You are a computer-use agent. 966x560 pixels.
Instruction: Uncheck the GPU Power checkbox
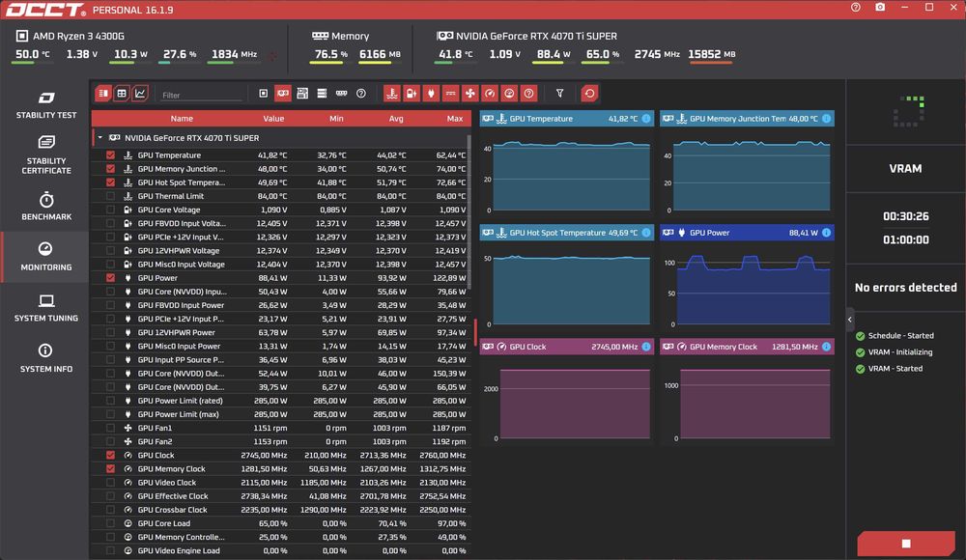pos(110,278)
